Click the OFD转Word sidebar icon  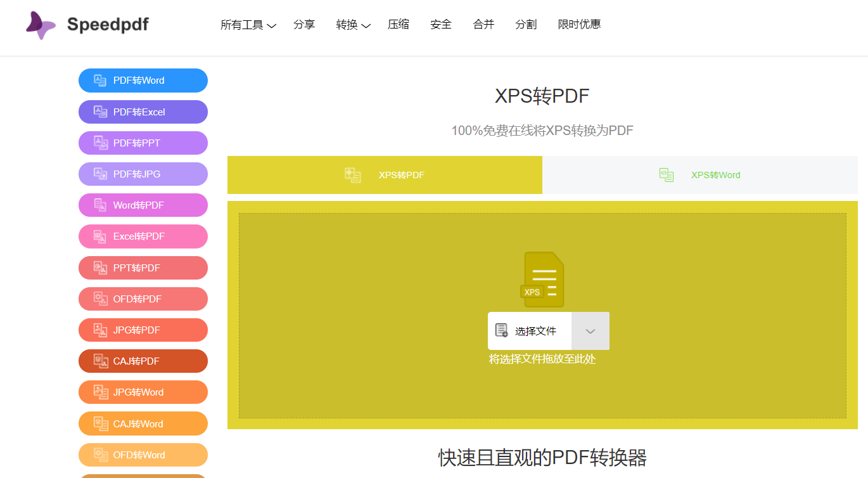(100, 455)
